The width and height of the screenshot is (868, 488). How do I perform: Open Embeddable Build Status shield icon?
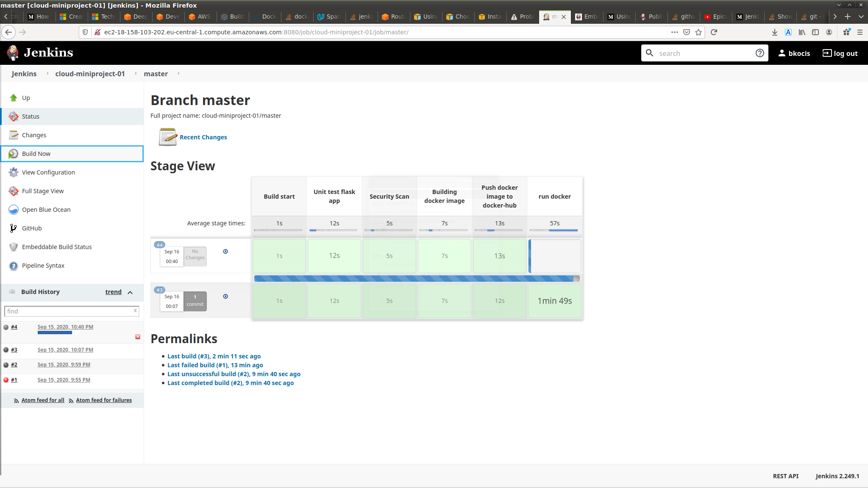click(14, 247)
